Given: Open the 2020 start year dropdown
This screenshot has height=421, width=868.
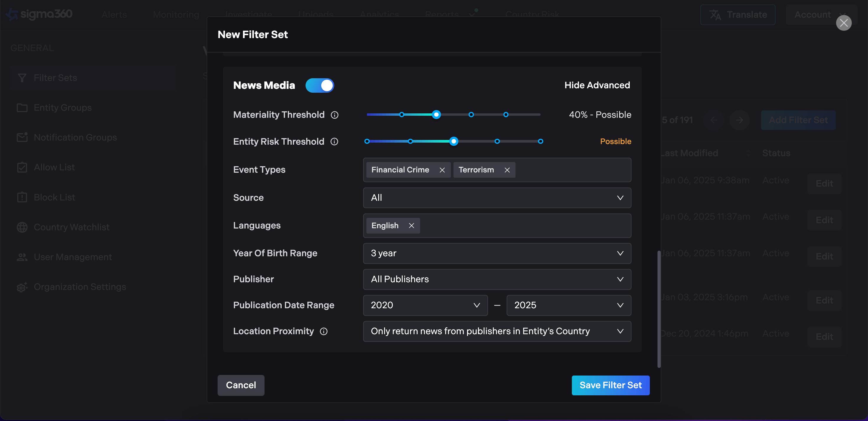Looking at the screenshot, I should point(425,305).
